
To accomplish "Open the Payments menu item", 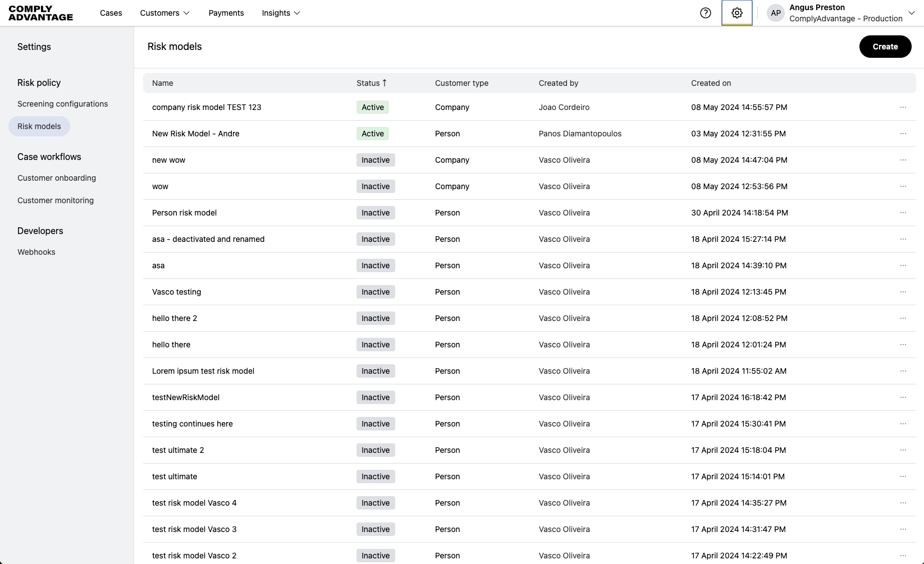I will point(226,13).
